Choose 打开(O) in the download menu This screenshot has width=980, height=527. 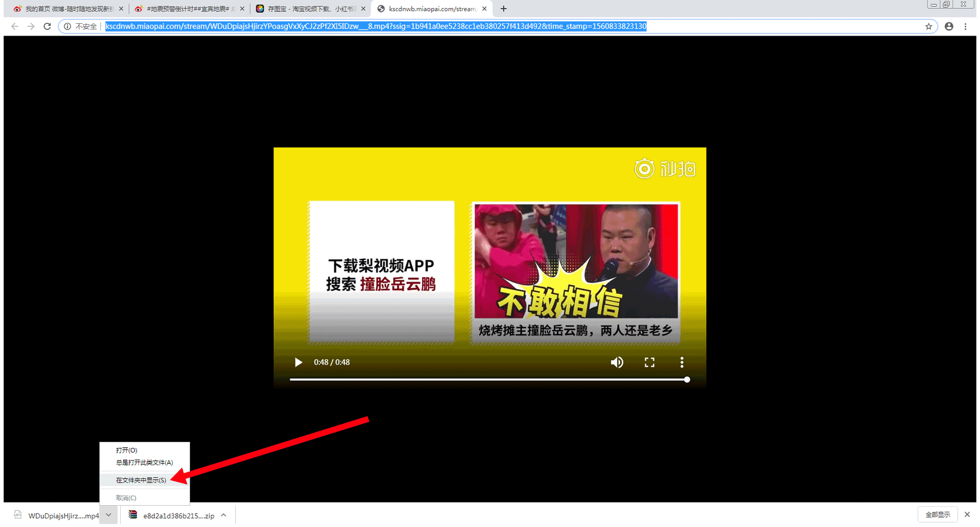(x=126, y=450)
